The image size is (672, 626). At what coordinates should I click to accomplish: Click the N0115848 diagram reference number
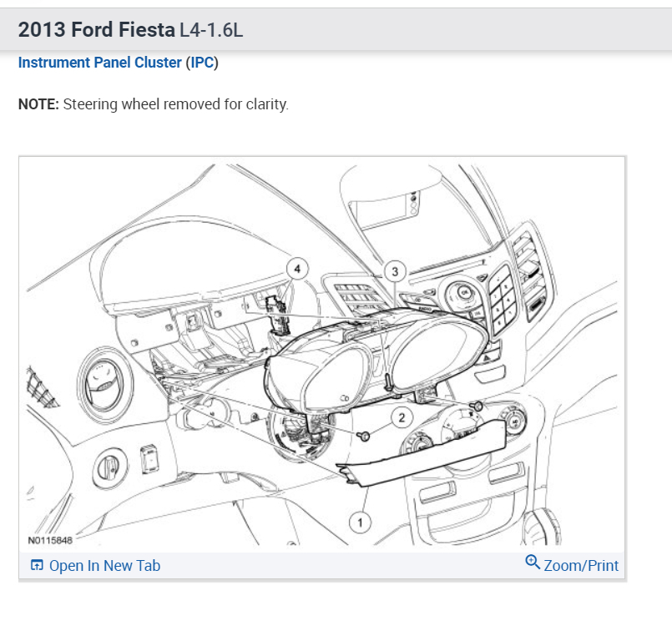pos(50,540)
